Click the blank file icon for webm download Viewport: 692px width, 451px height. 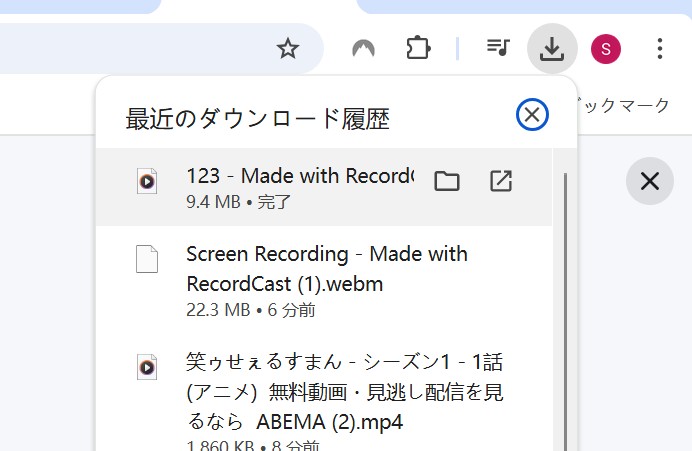pos(147,259)
